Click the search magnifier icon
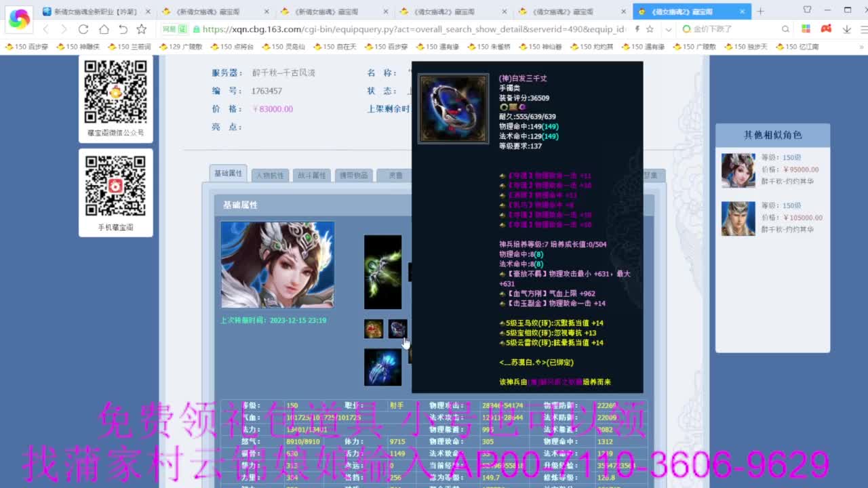 pos(785,29)
